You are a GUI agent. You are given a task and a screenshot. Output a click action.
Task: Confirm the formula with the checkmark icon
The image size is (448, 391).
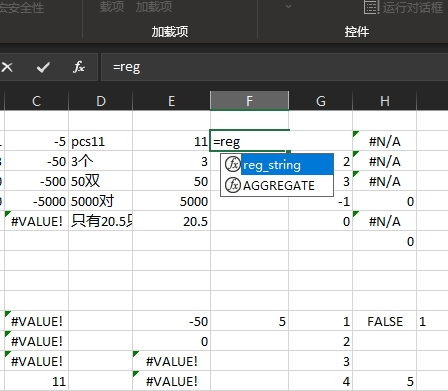43,67
